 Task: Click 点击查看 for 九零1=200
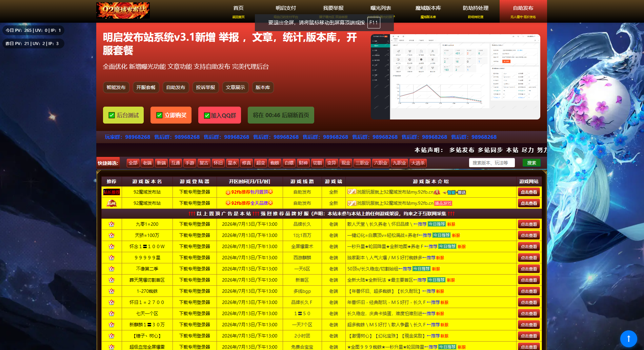[x=529, y=224]
